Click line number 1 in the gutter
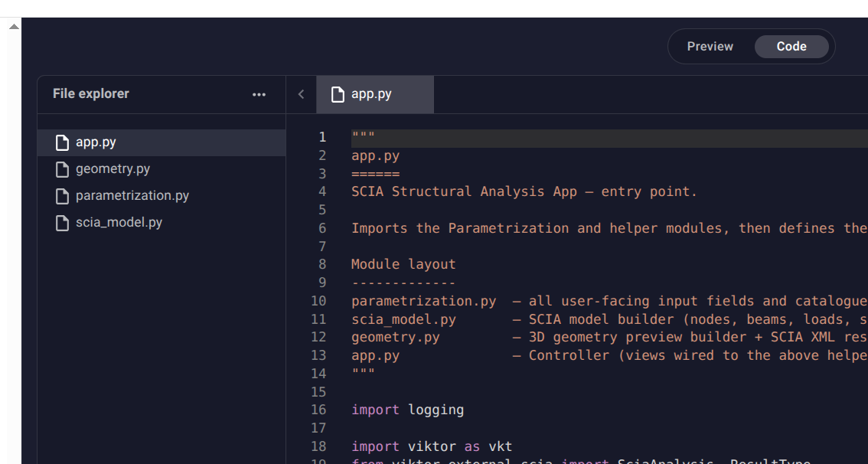The image size is (868, 464). [322, 137]
